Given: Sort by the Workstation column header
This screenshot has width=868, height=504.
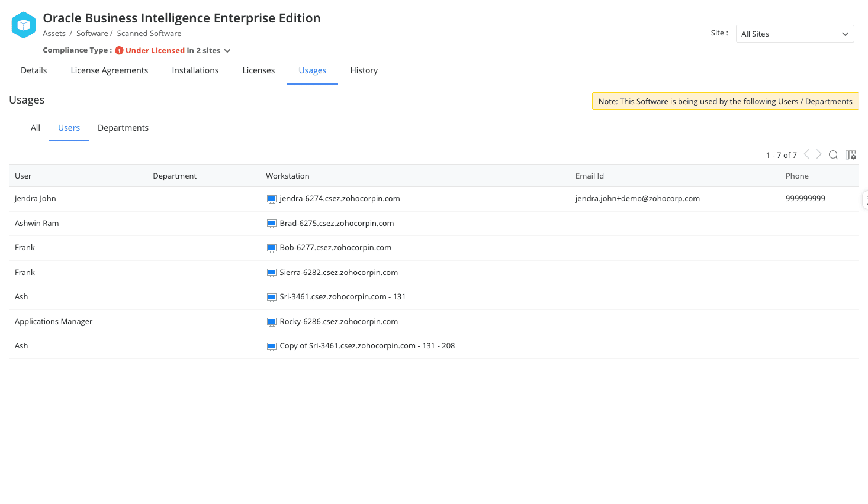Looking at the screenshot, I should coord(288,176).
